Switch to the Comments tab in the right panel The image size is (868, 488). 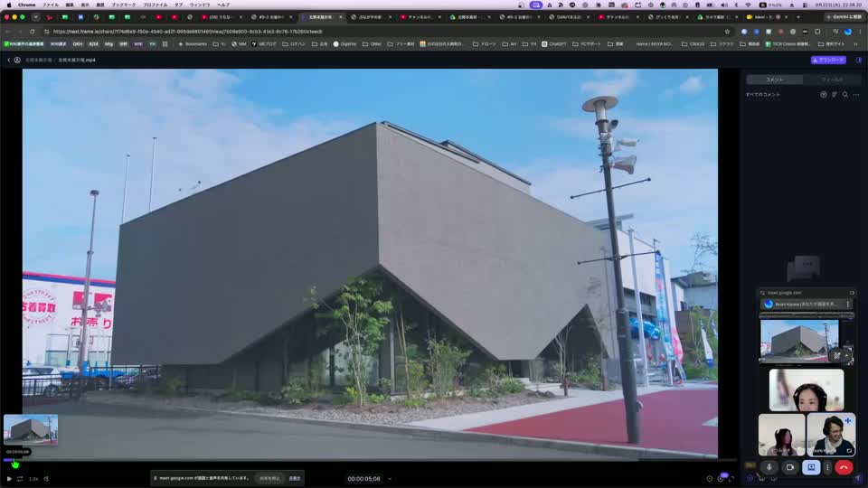pyautogui.click(x=775, y=80)
